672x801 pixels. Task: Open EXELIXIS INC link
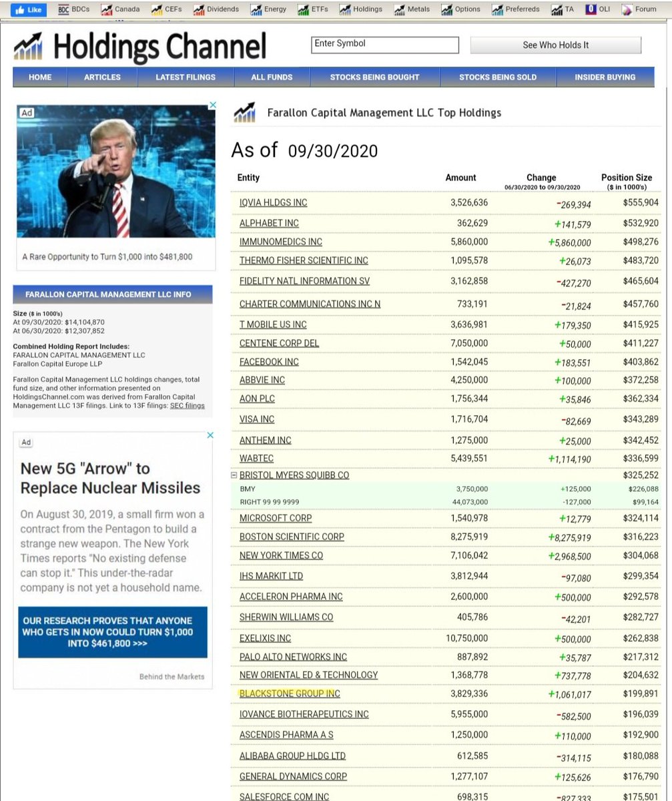pyautogui.click(x=265, y=638)
